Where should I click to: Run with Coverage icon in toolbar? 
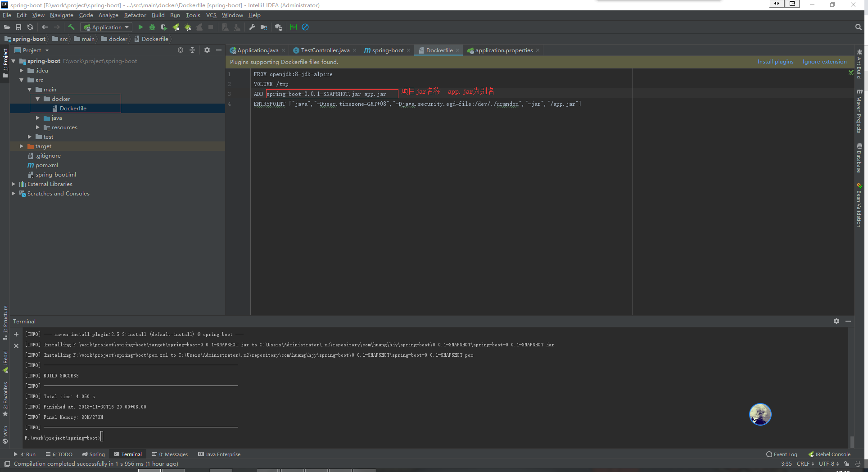164,27
